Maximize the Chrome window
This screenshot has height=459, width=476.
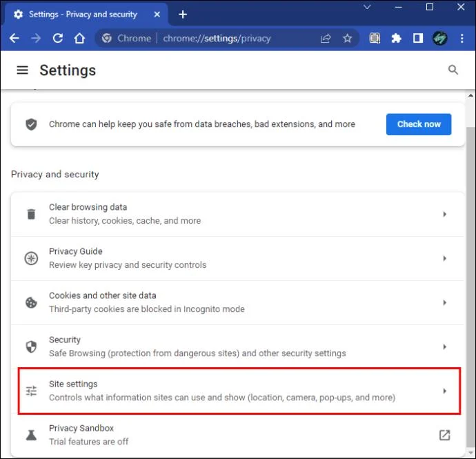tap(430, 7)
